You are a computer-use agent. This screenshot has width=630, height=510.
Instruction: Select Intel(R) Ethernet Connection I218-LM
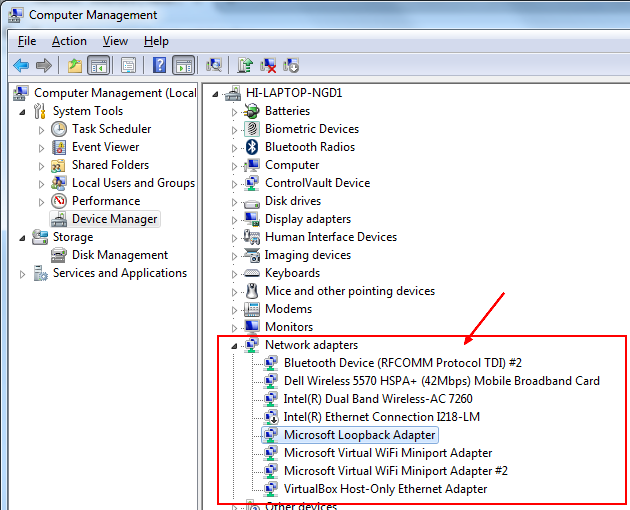click(382, 417)
